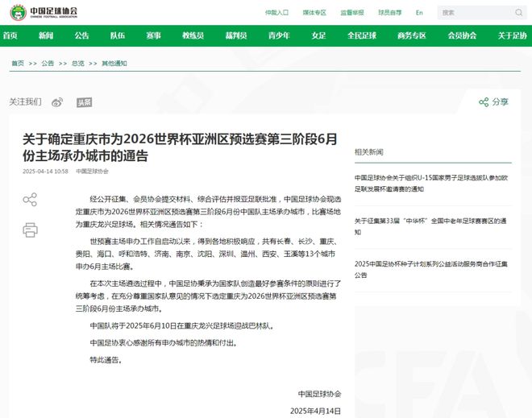
Task: Open the 媒体专区 top link
Action: pyautogui.click(x=314, y=13)
